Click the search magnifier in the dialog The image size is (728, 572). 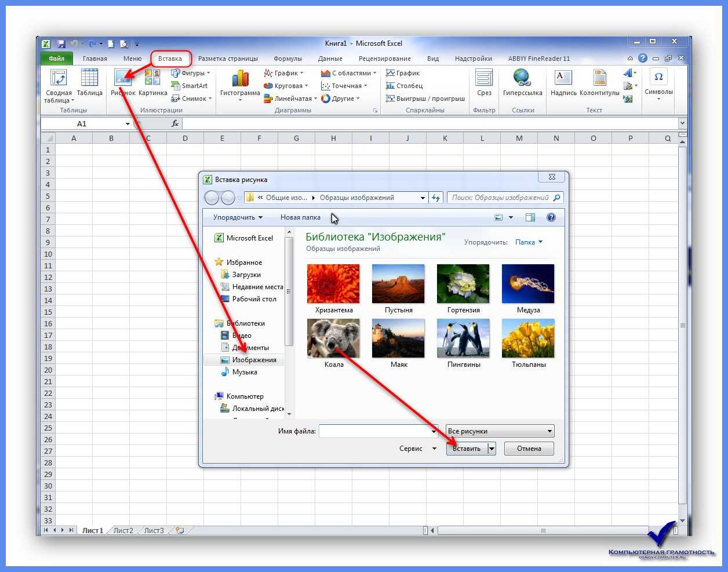(556, 198)
